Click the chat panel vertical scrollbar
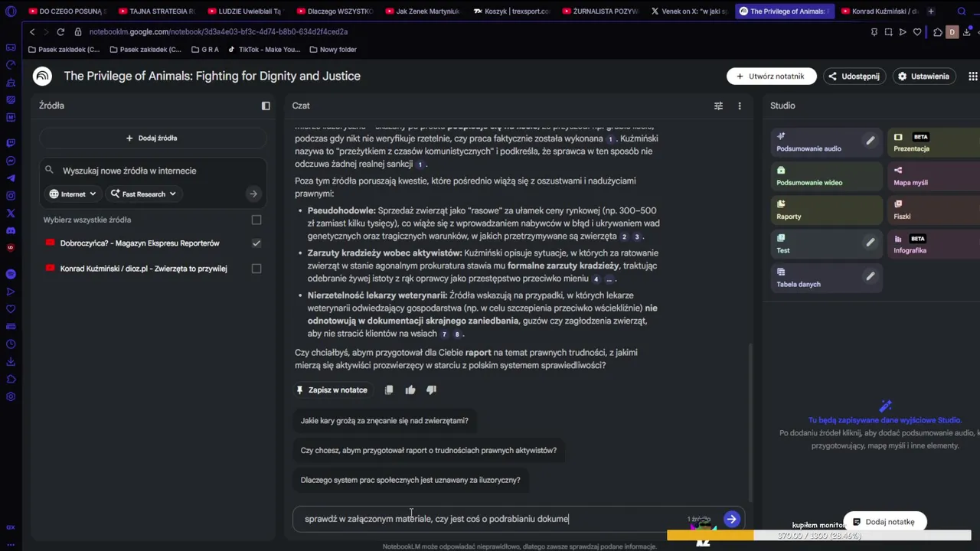This screenshot has height=551, width=980. (750, 421)
